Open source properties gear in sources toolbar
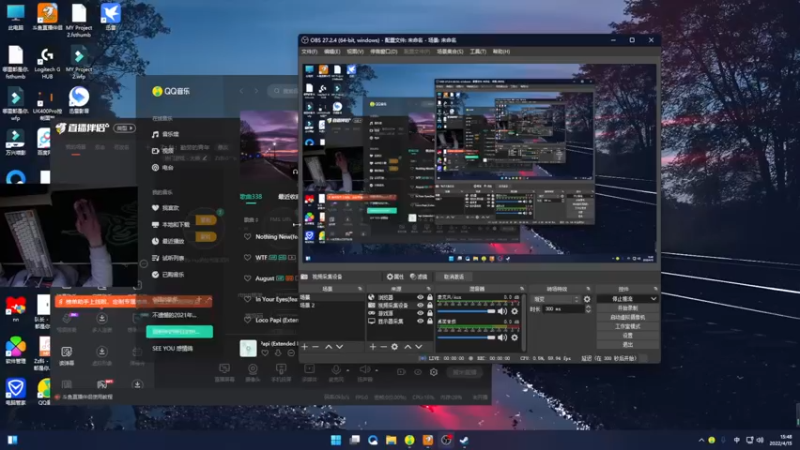 point(394,346)
